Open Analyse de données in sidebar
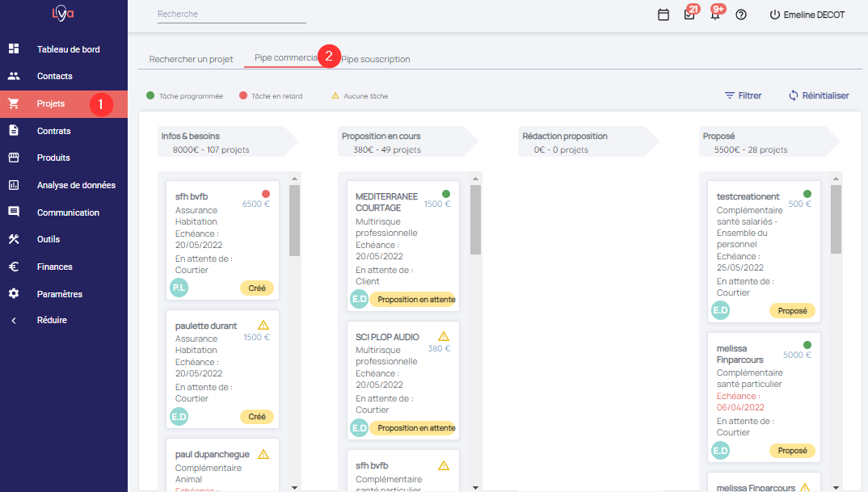Image resolution: width=868 pixels, height=492 pixels. pyautogui.click(x=76, y=185)
